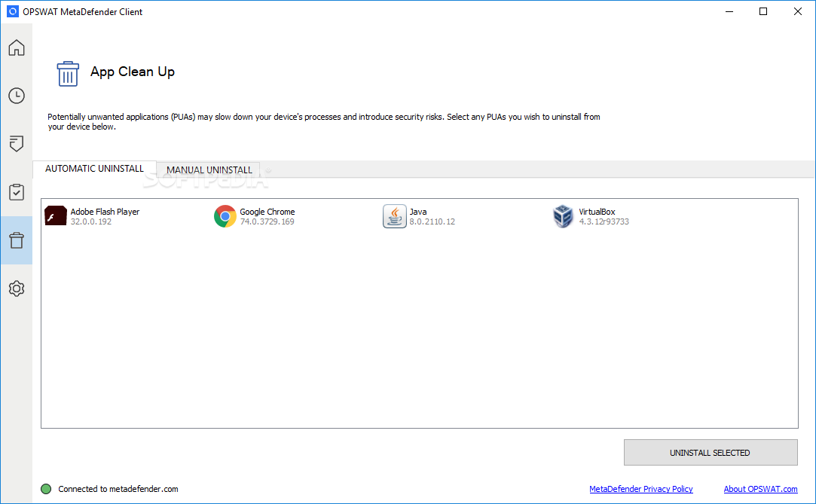Click the Java coffee cup icon
This screenshot has width=816, height=504.
point(395,216)
